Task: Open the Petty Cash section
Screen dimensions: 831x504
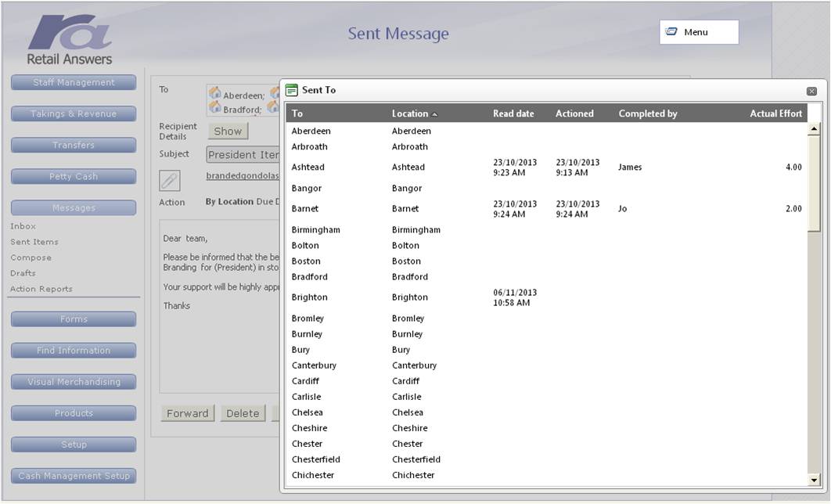Action: (x=74, y=176)
